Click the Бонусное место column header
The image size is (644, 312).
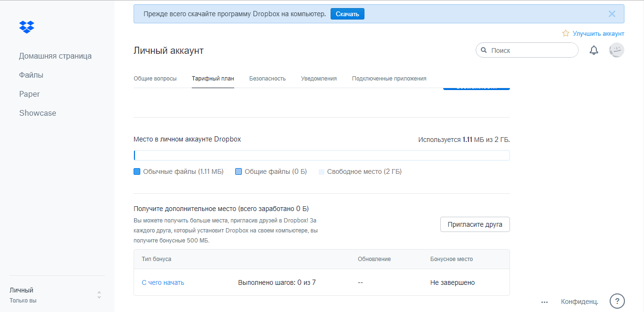(x=452, y=259)
